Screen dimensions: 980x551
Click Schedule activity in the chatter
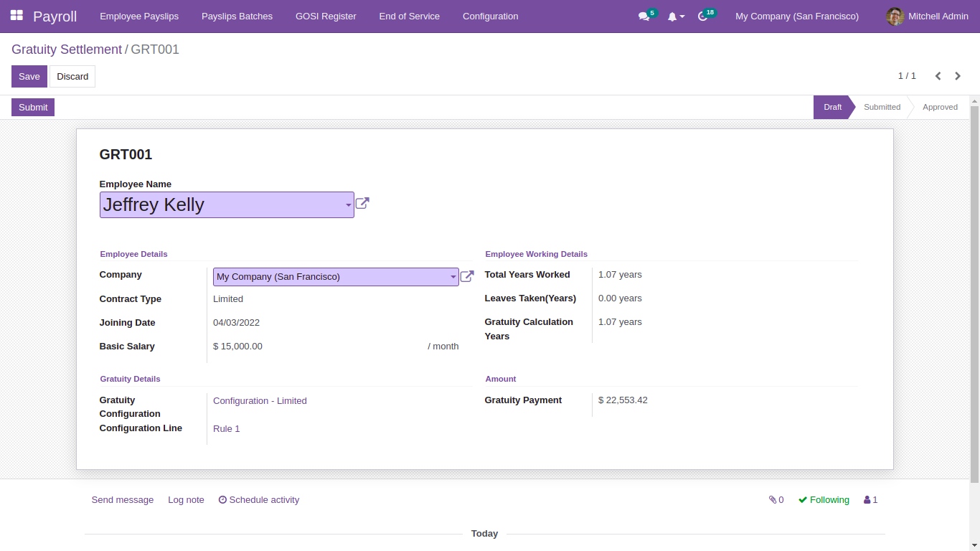point(259,499)
